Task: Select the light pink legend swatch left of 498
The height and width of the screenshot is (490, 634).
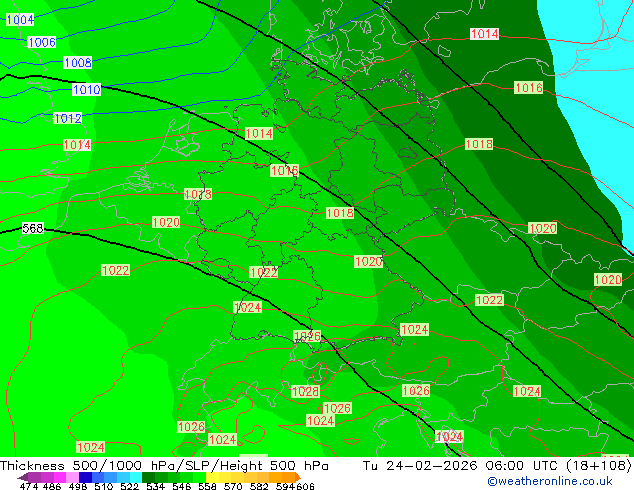Action: [72, 477]
